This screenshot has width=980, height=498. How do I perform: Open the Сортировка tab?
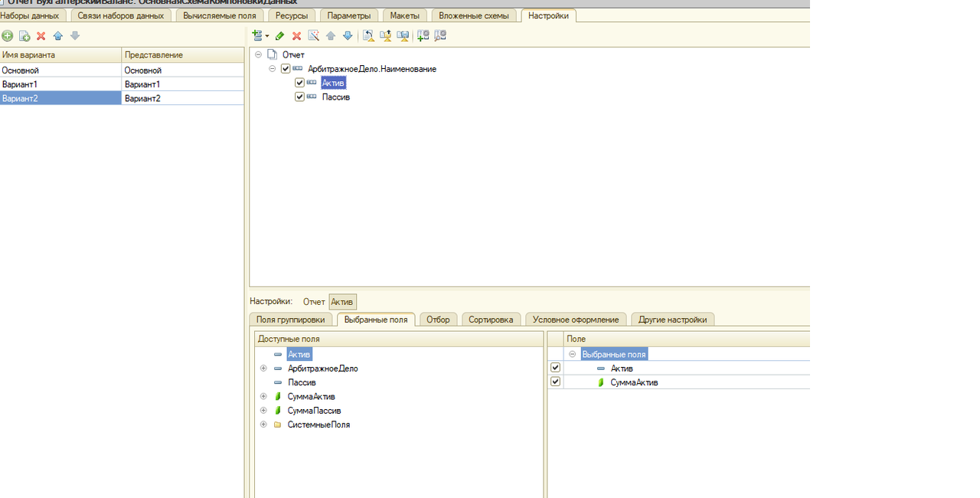[x=491, y=319]
